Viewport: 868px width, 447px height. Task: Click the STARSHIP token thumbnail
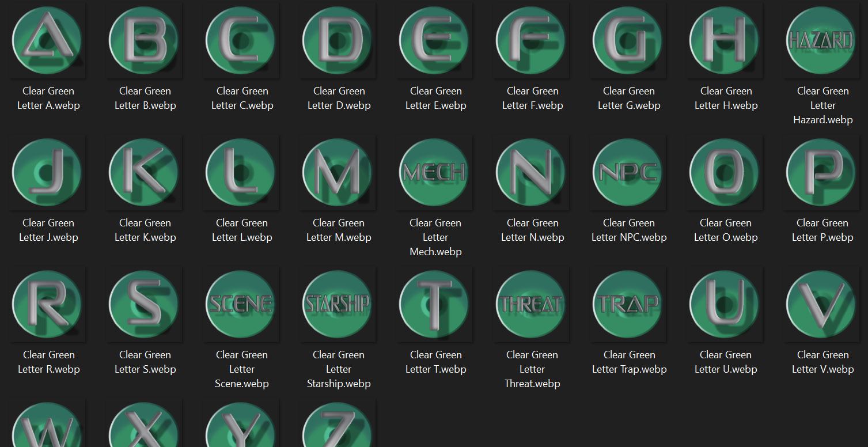[x=338, y=304]
